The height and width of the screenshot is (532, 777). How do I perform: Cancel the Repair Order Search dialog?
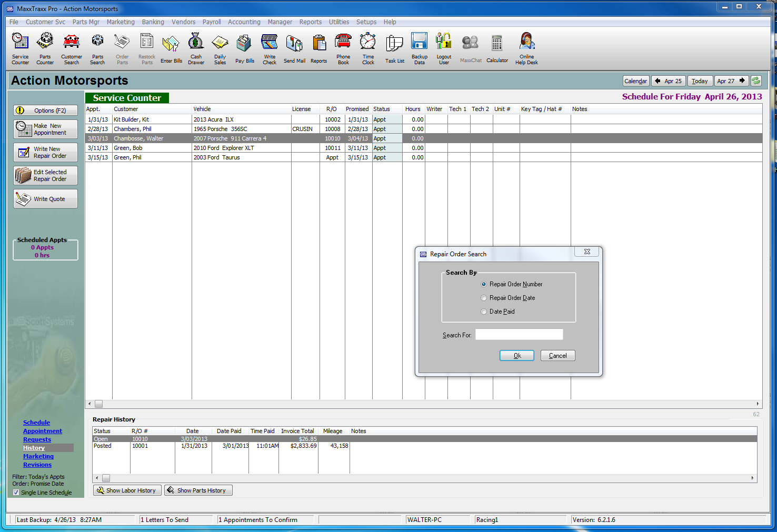tap(558, 356)
